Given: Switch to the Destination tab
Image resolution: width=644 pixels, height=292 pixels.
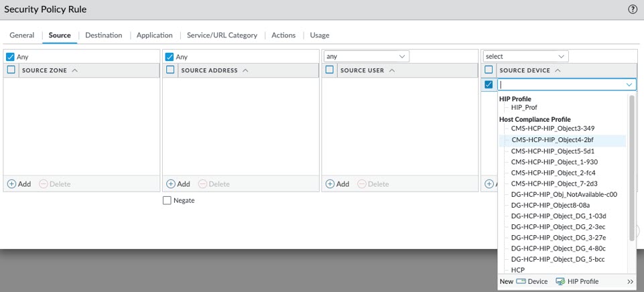Looking at the screenshot, I should point(103,35).
